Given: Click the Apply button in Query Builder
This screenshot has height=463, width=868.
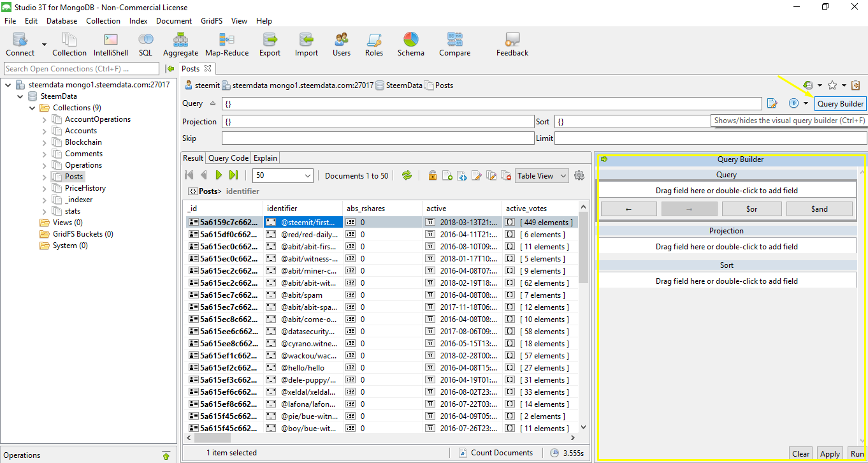Looking at the screenshot, I should point(830,454).
